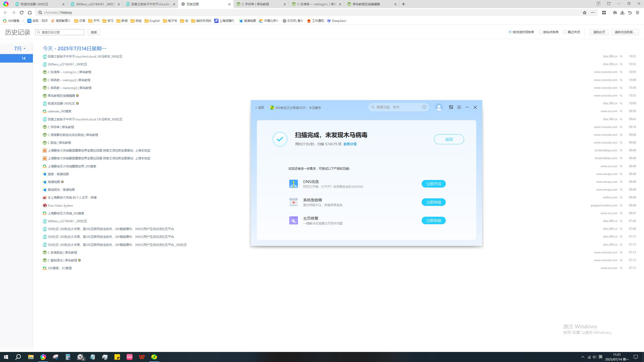Click the 清除浏览数据 button

coord(625,32)
